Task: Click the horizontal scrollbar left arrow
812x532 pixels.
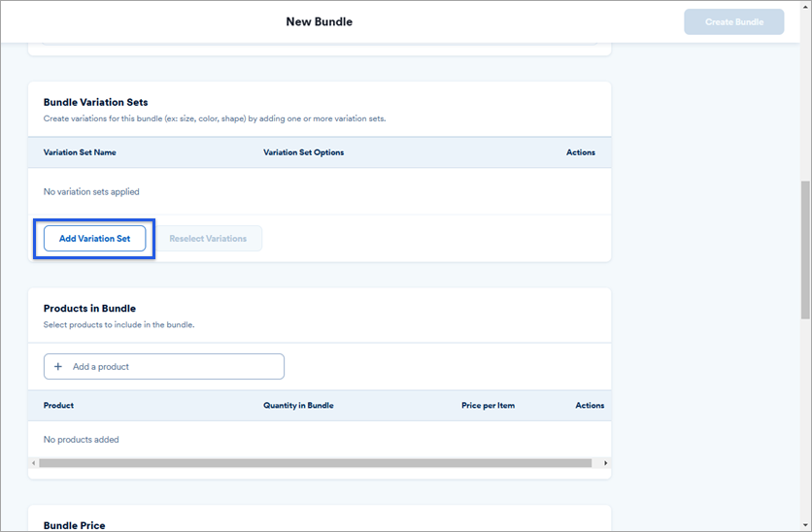Action: tap(33, 463)
